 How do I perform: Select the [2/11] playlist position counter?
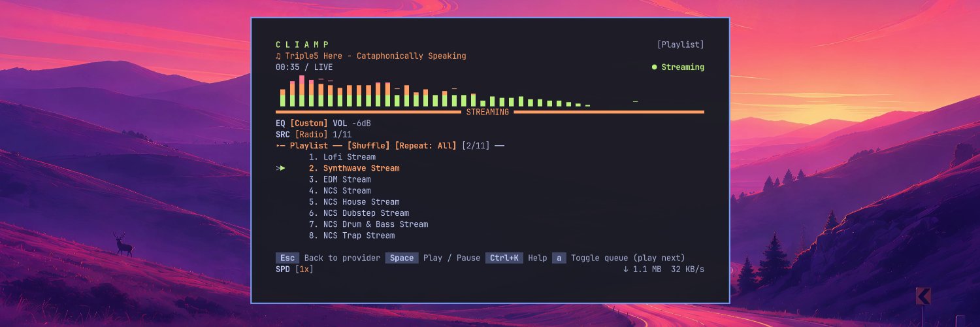coord(476,145)
